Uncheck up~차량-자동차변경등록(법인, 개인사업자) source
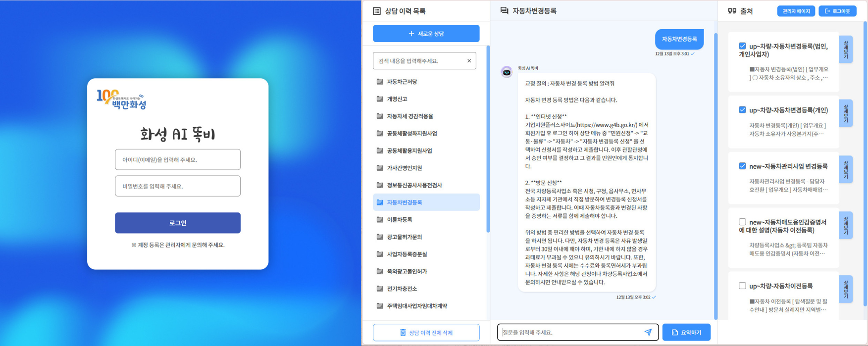Image resolution: width=868 pixels, height=346 pixels. tap(742, 46)
